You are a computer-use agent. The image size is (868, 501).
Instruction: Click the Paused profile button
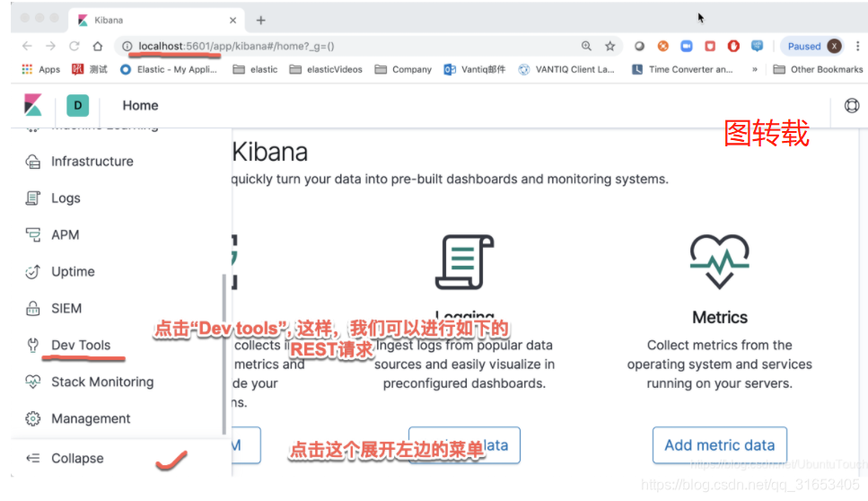tap(812, 46)
